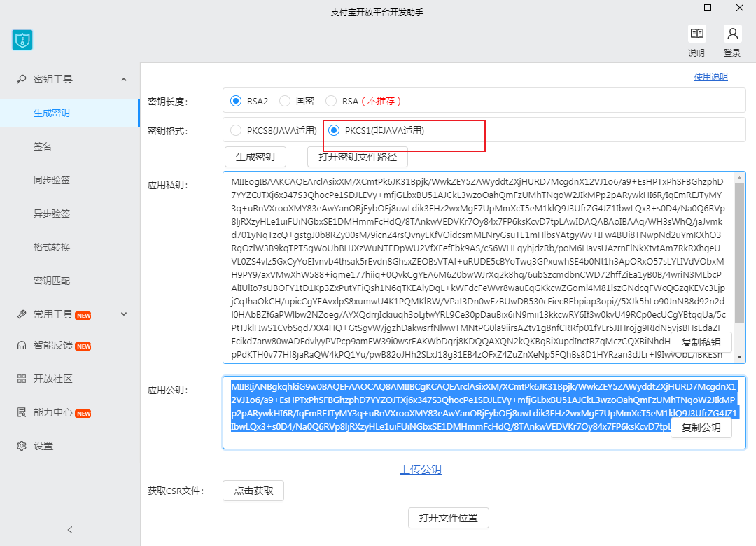Choose PKCS8(JAVA适用) key format
The image size is (756, 546).
click(236, 130)
